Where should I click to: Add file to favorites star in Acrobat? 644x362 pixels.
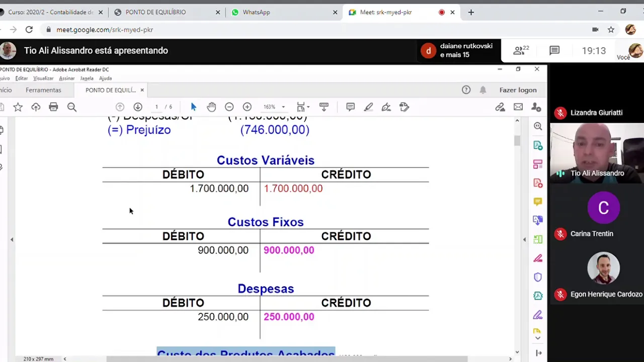[x=18, y=107]
